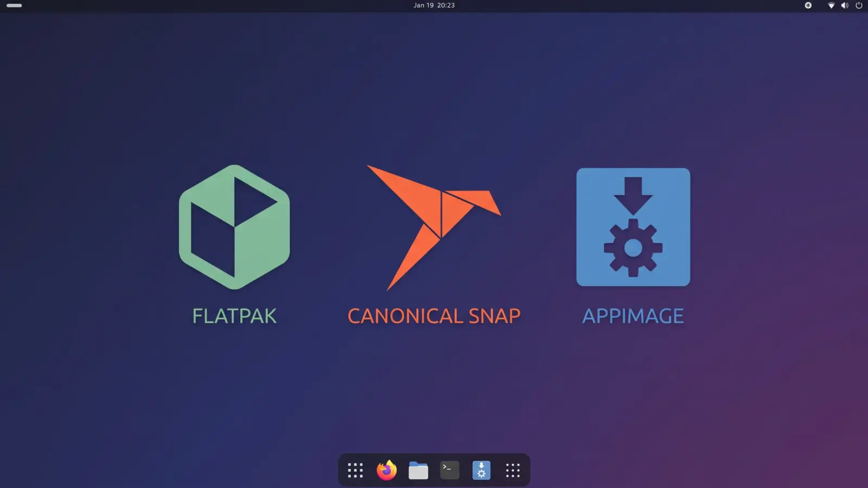Screen dimensions: 868x488
Task: Open the power menu icon
Action: click(x=859, y=5)
